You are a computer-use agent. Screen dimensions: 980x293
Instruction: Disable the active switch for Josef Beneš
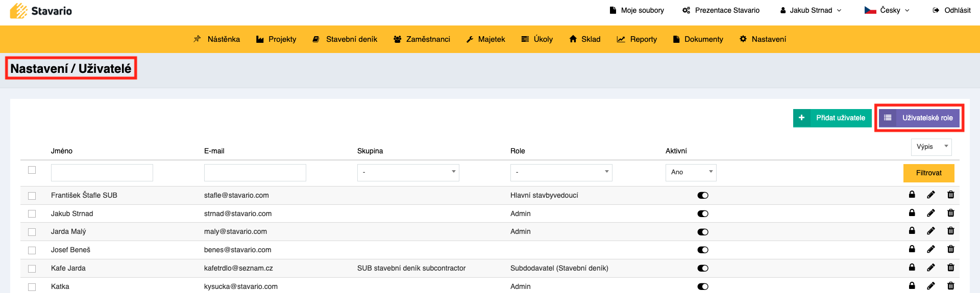703,250
